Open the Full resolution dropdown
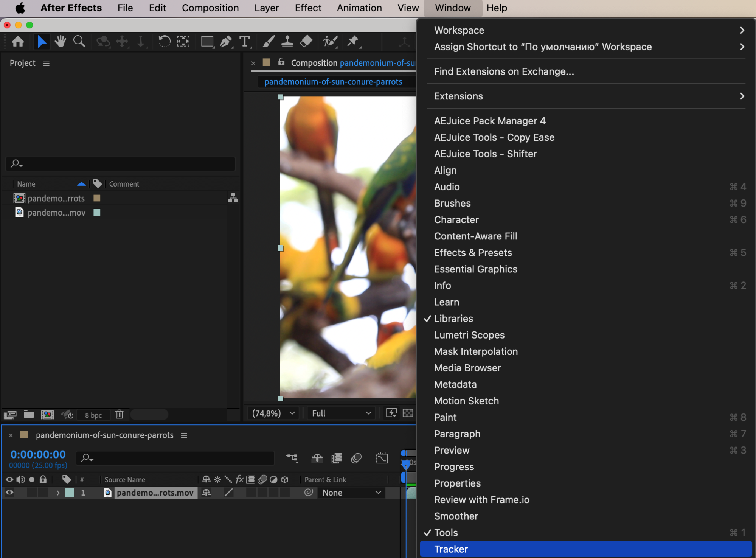Viewport: 756px width, 558px height. pyautogui.click(x=341, y=413)
